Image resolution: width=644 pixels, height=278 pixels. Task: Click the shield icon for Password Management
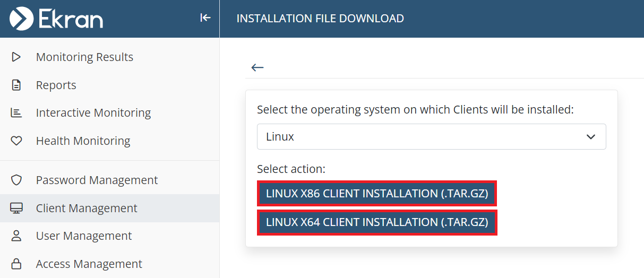(x=16, y=180)
